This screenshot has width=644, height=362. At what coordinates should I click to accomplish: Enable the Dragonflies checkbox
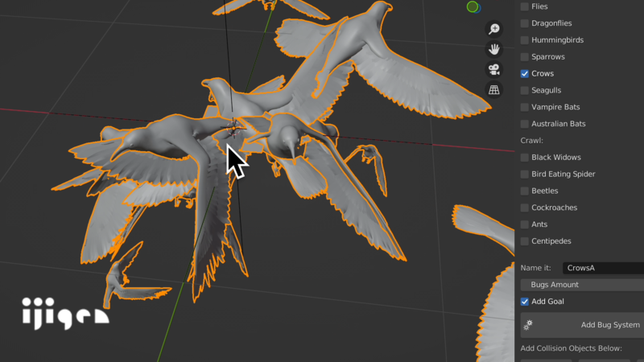point(525,23)
